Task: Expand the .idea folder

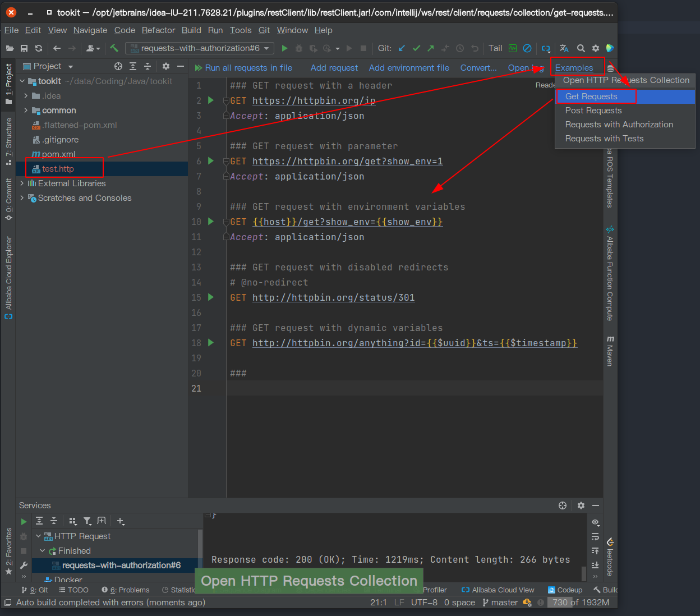Action: click(x=26, y=96)
